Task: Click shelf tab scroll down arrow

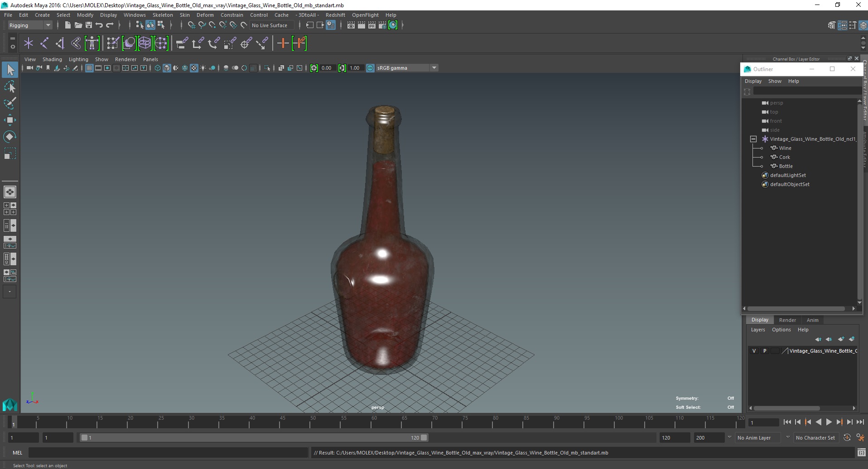Action: [863, 48]
